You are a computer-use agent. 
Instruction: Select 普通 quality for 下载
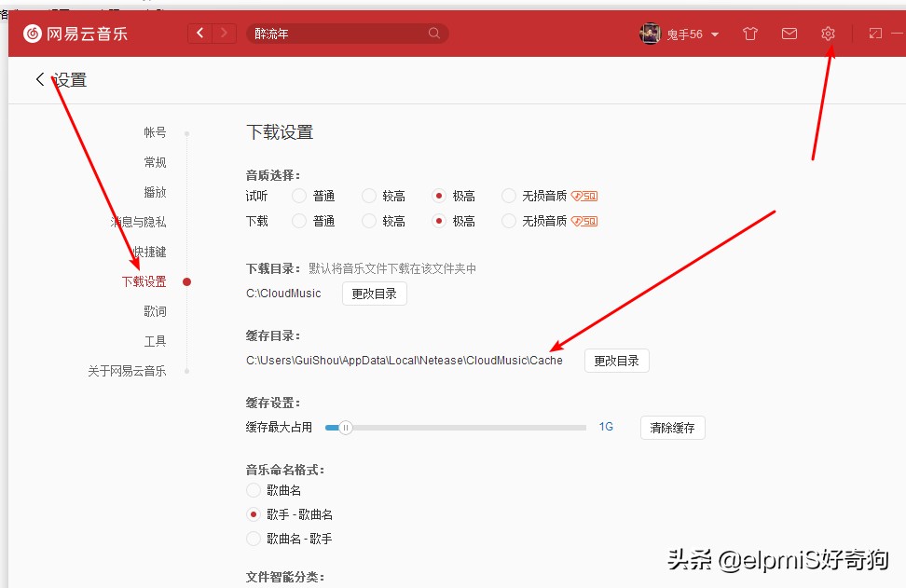298,221
